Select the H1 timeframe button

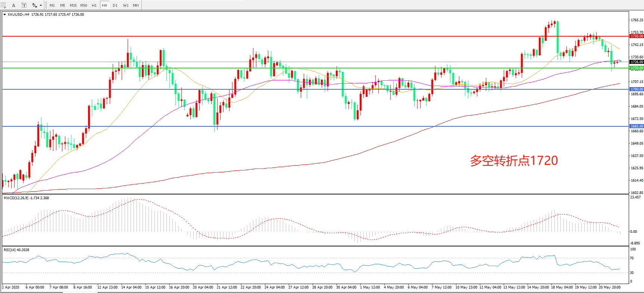94,5
